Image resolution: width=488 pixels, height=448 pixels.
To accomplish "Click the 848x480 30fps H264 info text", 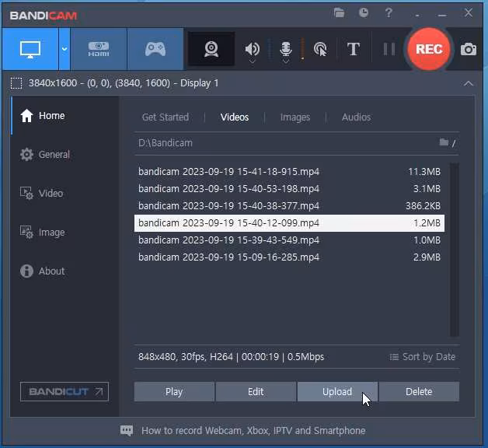I will coord(232,357).
